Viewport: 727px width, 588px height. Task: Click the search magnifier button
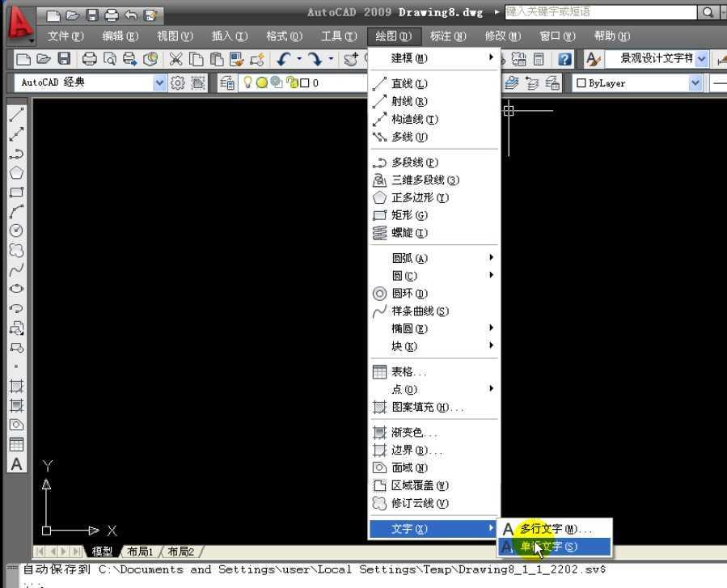pyautogui.click(x=708, y=12)
